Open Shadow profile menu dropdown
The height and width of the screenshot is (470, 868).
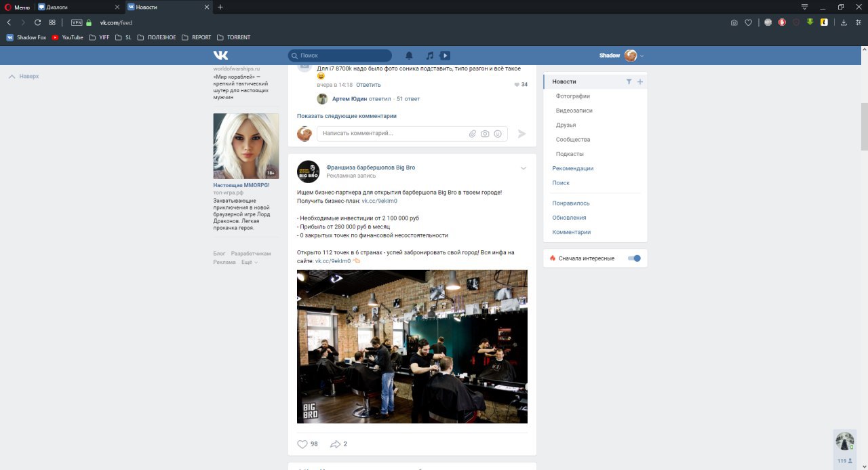click(621, 56)
